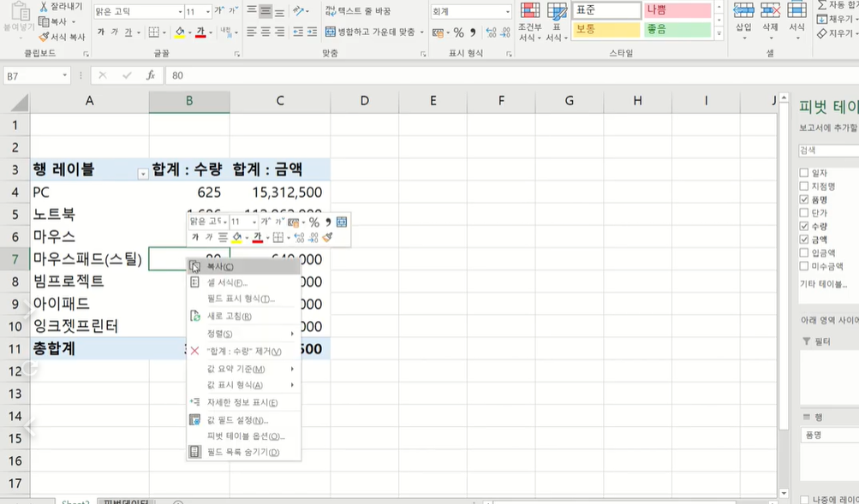Toggle italic in the ribbon font group

coord(115,33)
